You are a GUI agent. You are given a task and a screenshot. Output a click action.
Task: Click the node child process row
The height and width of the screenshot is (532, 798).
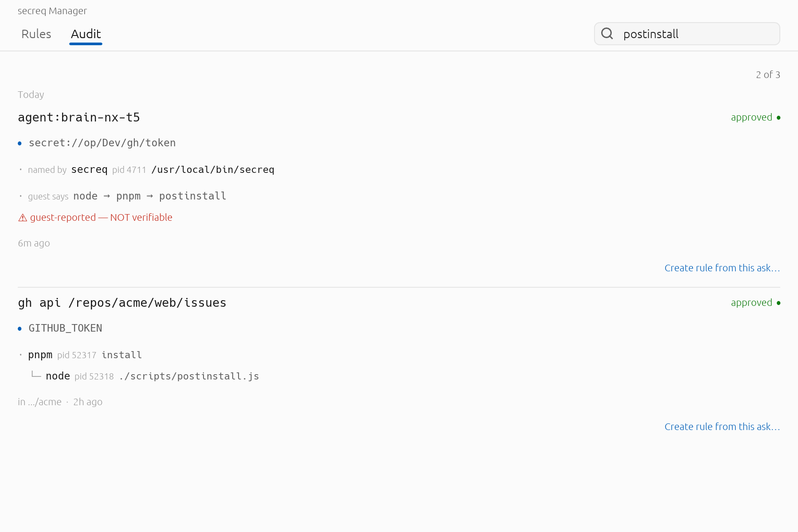point(152,376)
